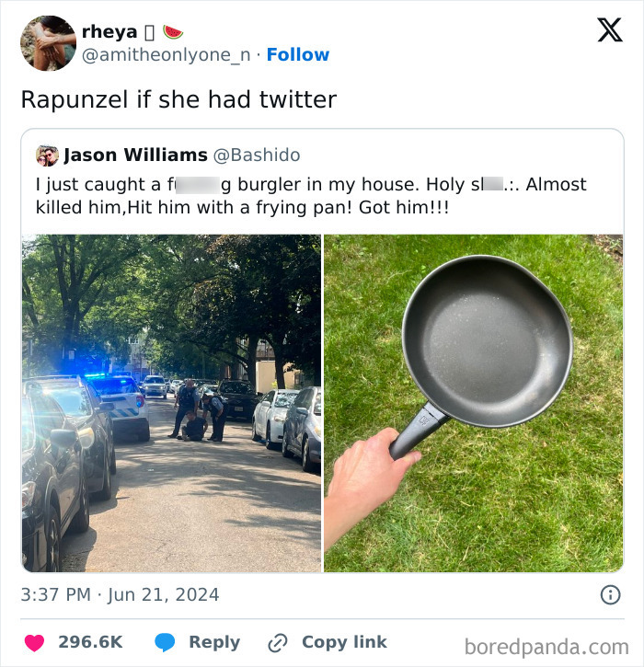This screenshot has width=644, height=667.
Task: Open the 3:37 PM Jun 21, 2024 timestamp
Action: pos(120,594)
